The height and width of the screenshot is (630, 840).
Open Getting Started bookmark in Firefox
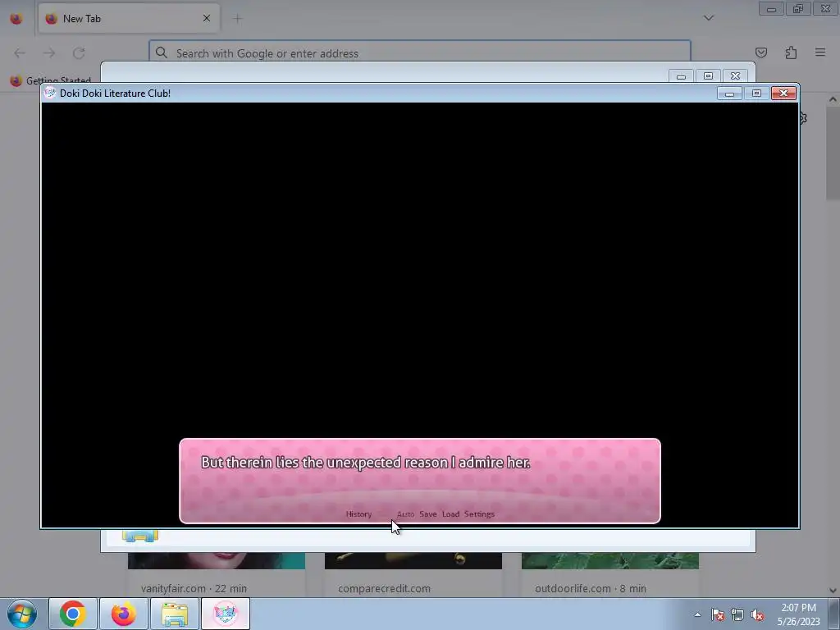tap(51, 81)
